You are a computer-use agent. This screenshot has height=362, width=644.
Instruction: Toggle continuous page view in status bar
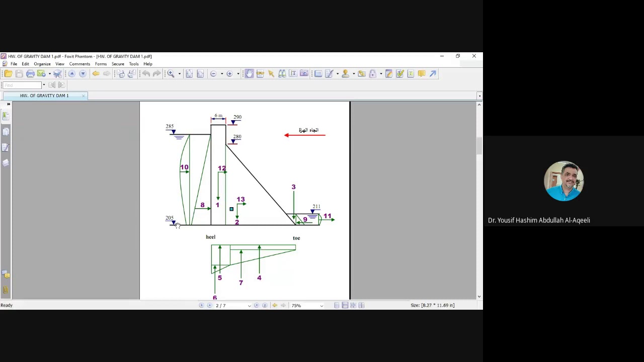pos(345,305)
